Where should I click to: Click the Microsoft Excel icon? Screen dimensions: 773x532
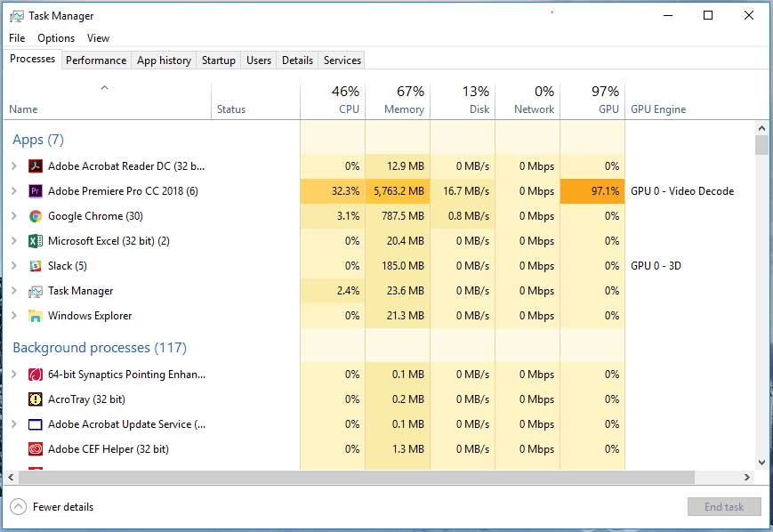click(x=35, y=240)
